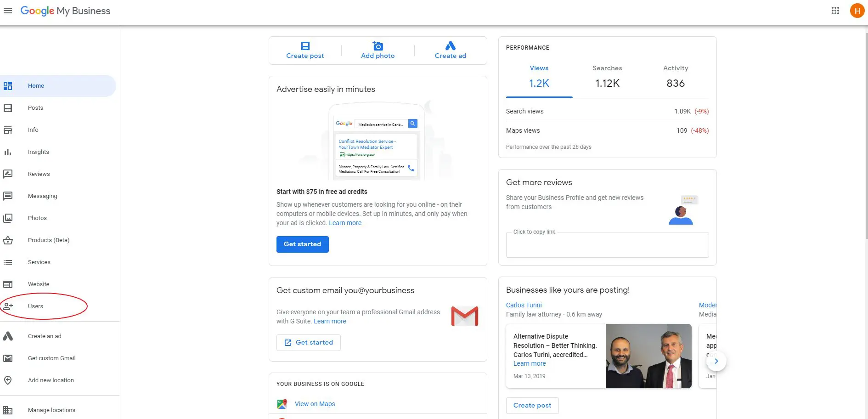Click the Google Ads icon beside Create an ad
Screen dimensions: 868x419
(8, 336)
